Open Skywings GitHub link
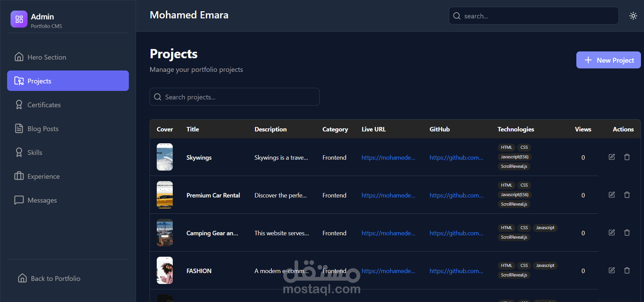Screen dimensions: 644x302 pyautogui.click(x=456, y=158)
